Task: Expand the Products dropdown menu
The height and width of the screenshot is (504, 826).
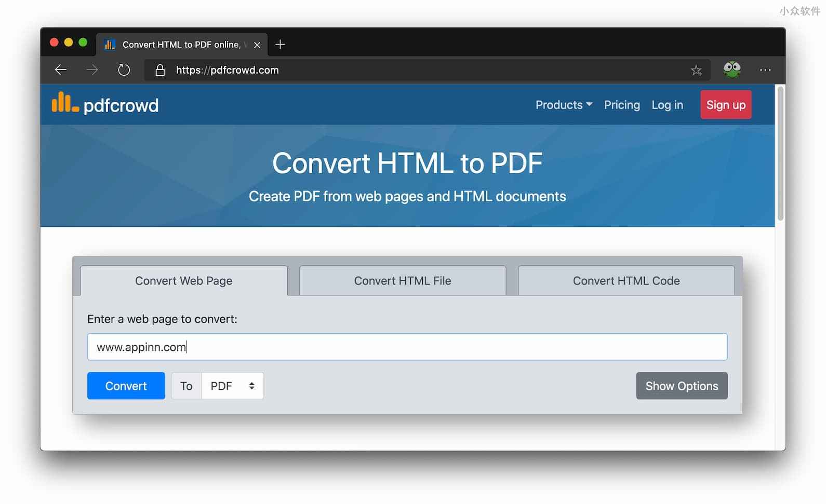Action: click(x=564, y=105)
